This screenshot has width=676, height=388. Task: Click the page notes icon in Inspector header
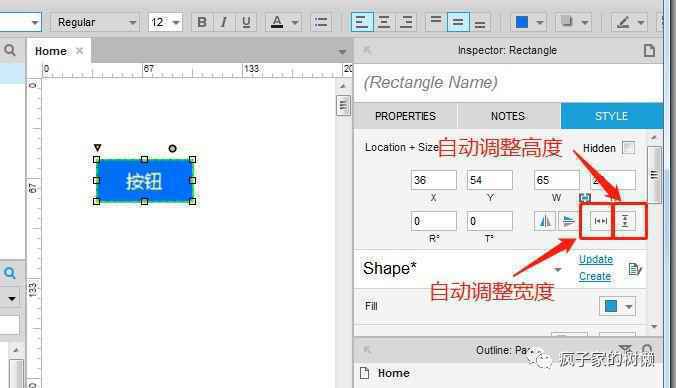coord(649,50)
